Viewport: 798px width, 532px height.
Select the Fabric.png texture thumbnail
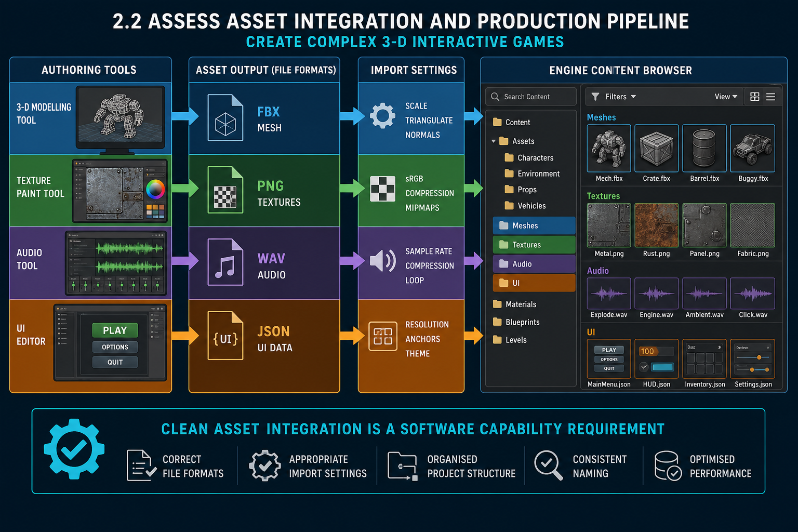click(x=753, y=225)
